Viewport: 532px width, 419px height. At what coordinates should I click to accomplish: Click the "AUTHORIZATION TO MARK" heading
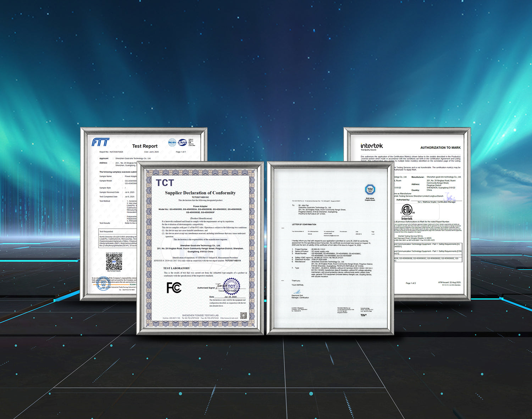click(440, 148)
